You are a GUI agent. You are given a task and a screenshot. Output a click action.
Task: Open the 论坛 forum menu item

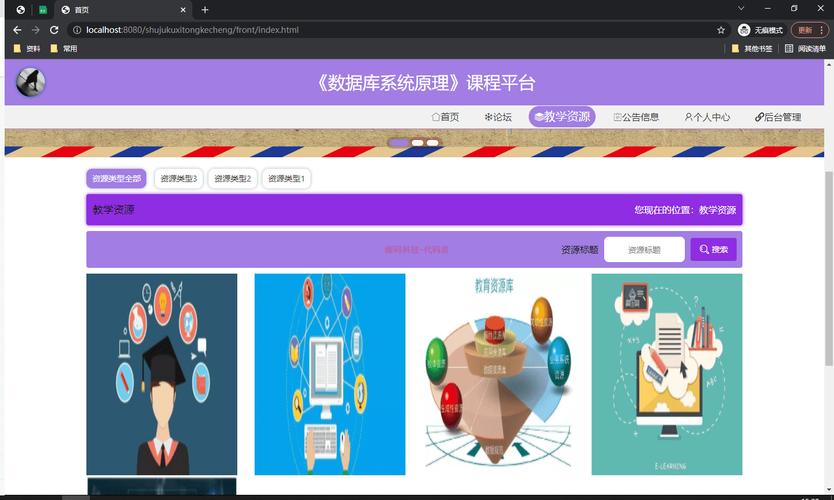tap(498, 117)
